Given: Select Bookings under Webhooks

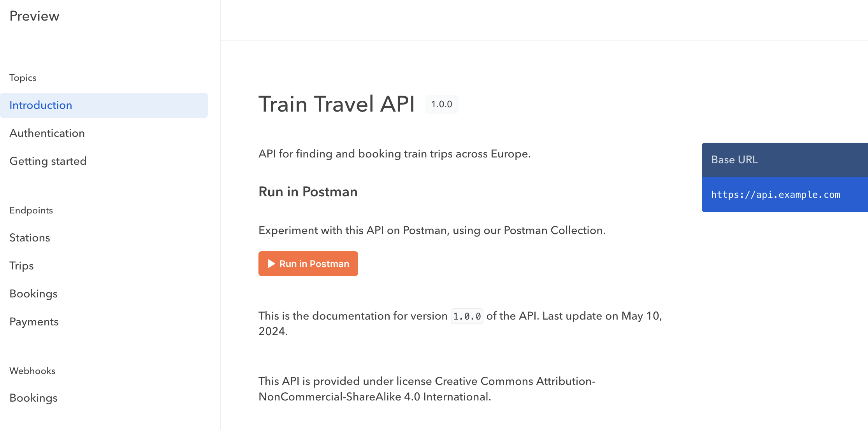Looking at the screenshot, I should pos(33,398).
